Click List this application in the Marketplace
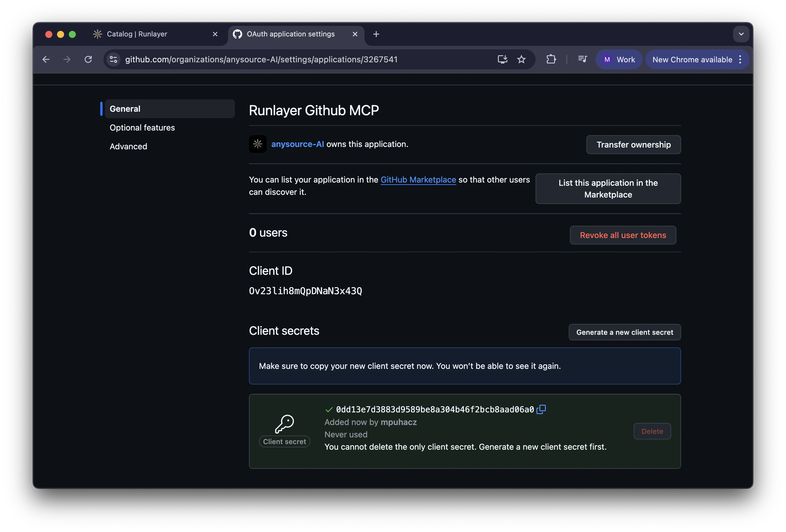786x532 pixels. [x=608, y=189]
